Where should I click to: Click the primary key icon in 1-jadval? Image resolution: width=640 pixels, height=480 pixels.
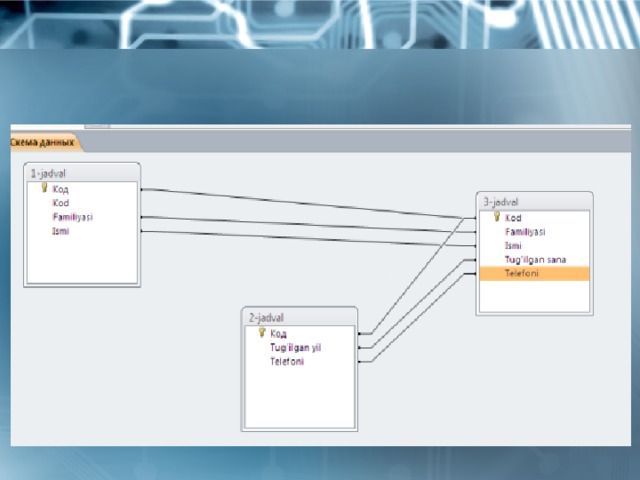click(x=44, y=188)
